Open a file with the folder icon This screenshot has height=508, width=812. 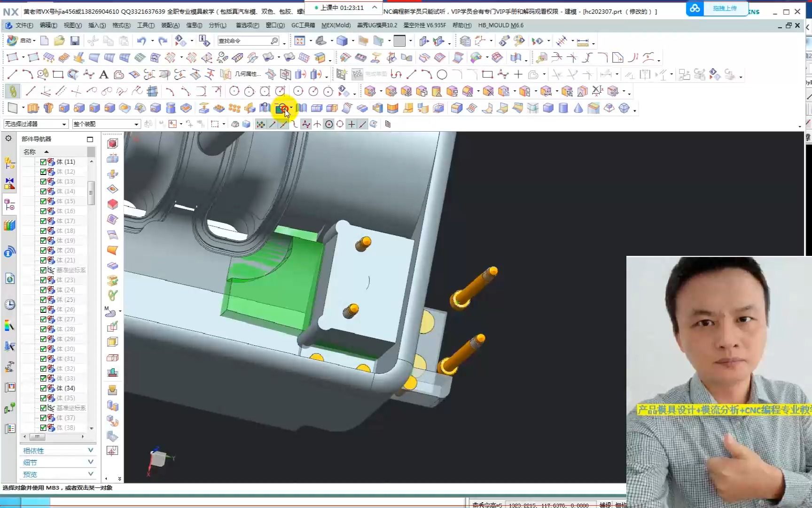59,41
